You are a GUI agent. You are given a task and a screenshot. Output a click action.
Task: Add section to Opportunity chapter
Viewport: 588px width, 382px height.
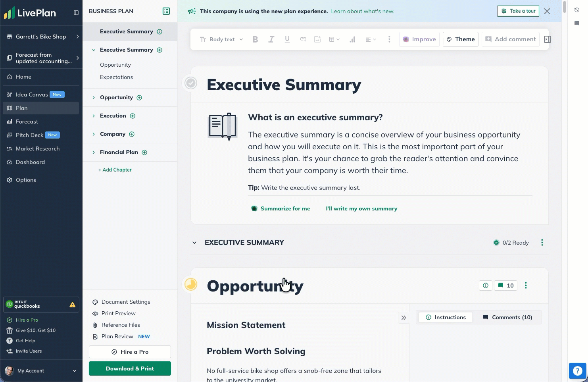(139, 98)
